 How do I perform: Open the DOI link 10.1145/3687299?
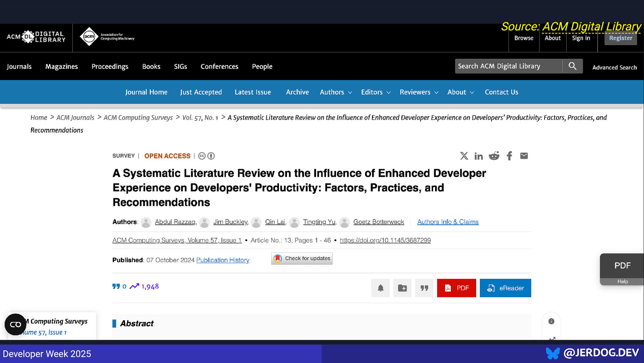click(x=385, y=241)
